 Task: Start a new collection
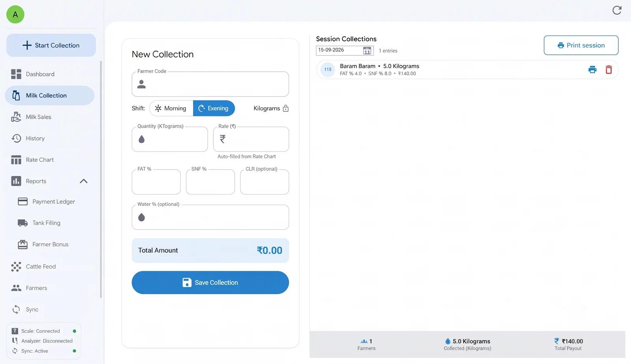(51, 45)
